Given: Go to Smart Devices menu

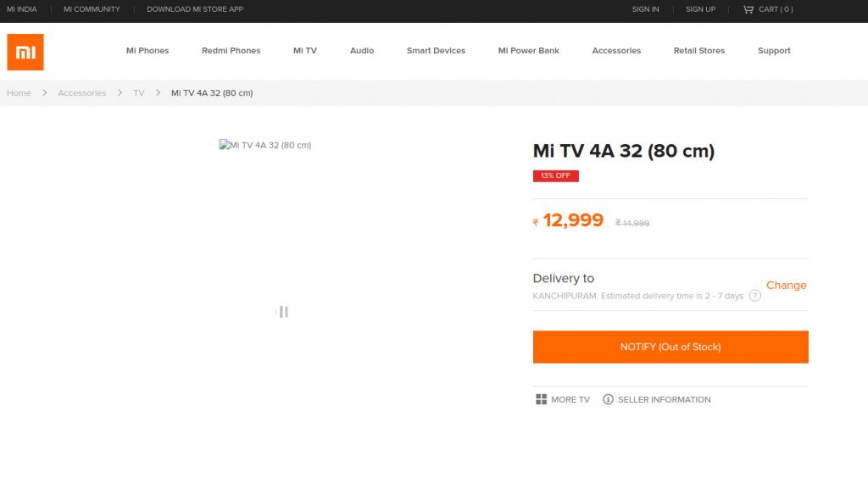Looking at the screenshot, I should (436, 51).
